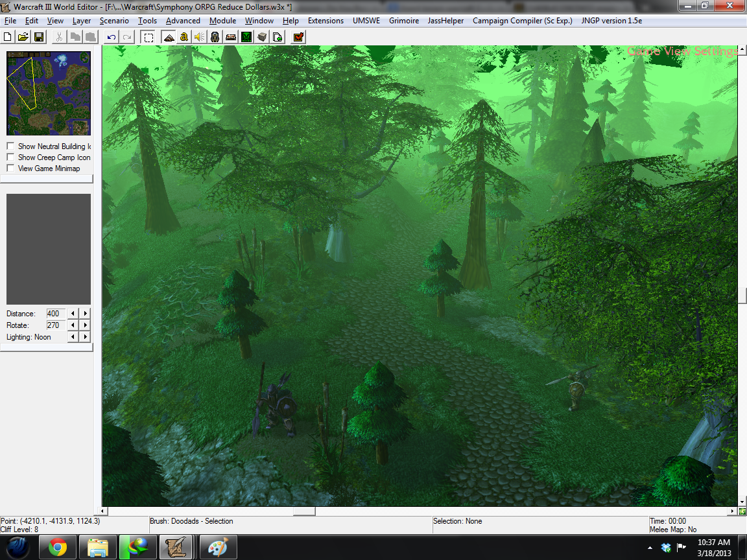Viewport: 747px width, 560px height.
Task: Open the Terrain Editor mountain icon
Action: tap(168, 37)
